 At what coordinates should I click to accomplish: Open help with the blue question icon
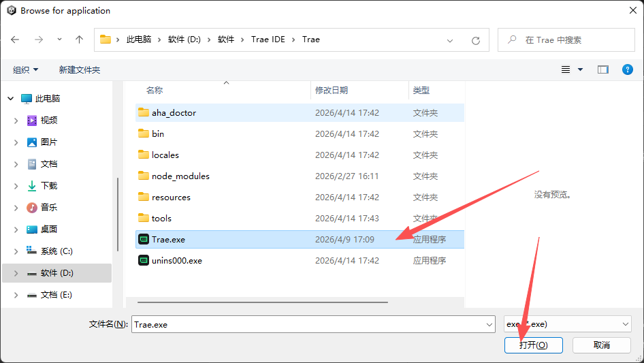pyautogui.click(x=628, y=69)
